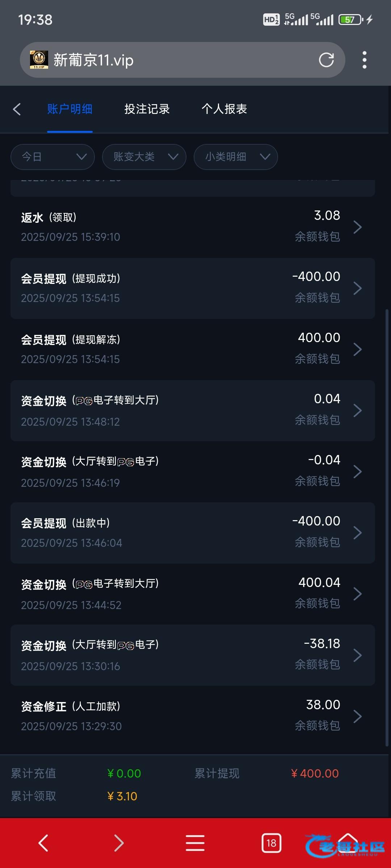Open the bottom hamburger menu icon
The height and width of the screenshot is (868, 391).
click(x=195, y=843)
